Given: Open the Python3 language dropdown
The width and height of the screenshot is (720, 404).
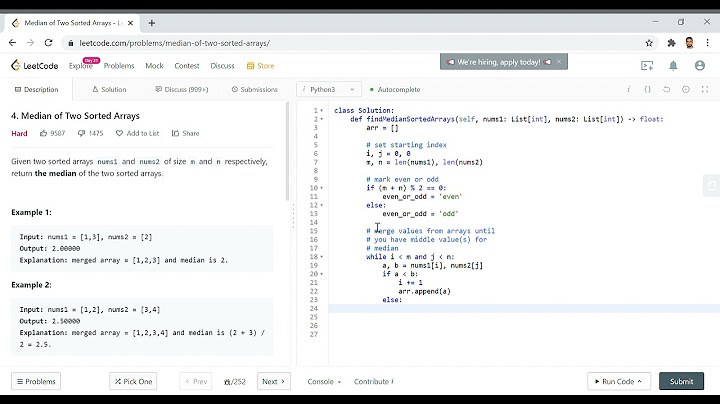Looking at the screenshot, I should click(329, 90).
